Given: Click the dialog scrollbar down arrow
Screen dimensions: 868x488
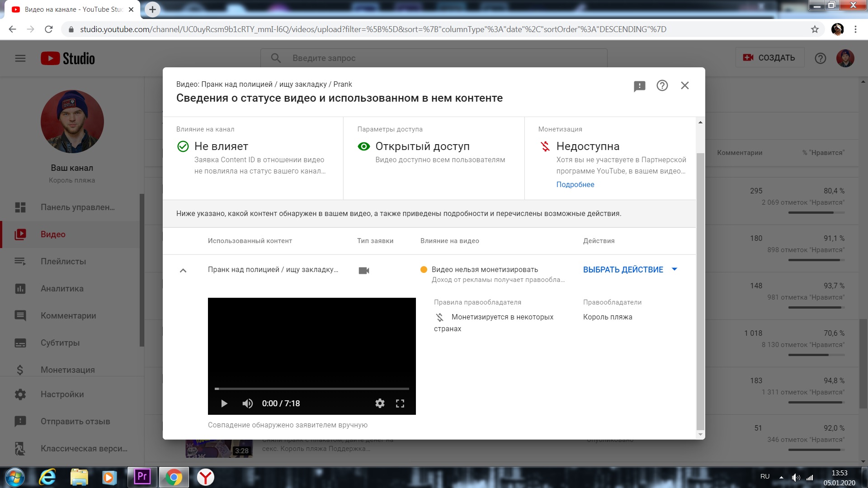Looking at the screenshot, I should [x=700, y=435].
